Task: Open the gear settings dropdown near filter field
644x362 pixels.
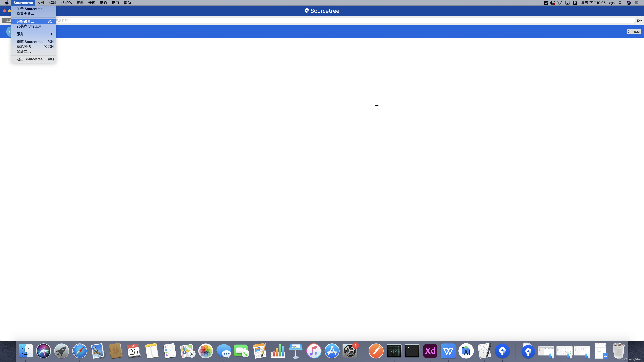Action: coord(639,20)
